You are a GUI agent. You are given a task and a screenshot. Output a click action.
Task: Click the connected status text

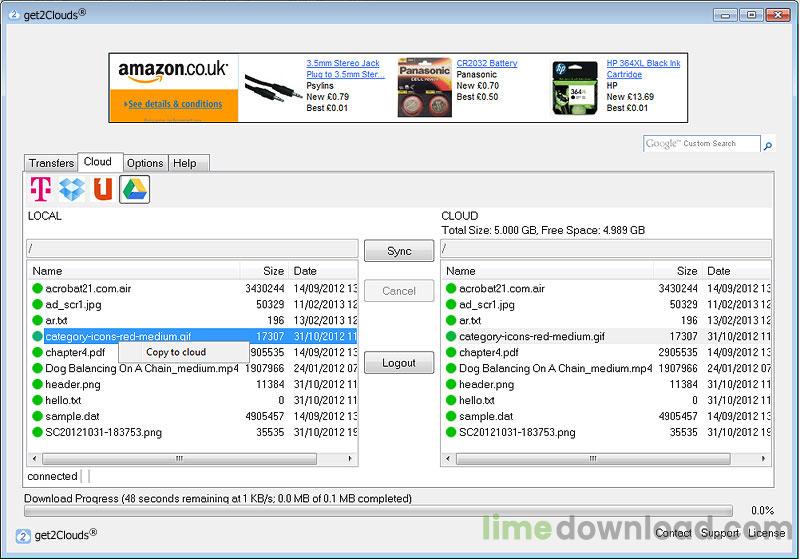point(53,476)
